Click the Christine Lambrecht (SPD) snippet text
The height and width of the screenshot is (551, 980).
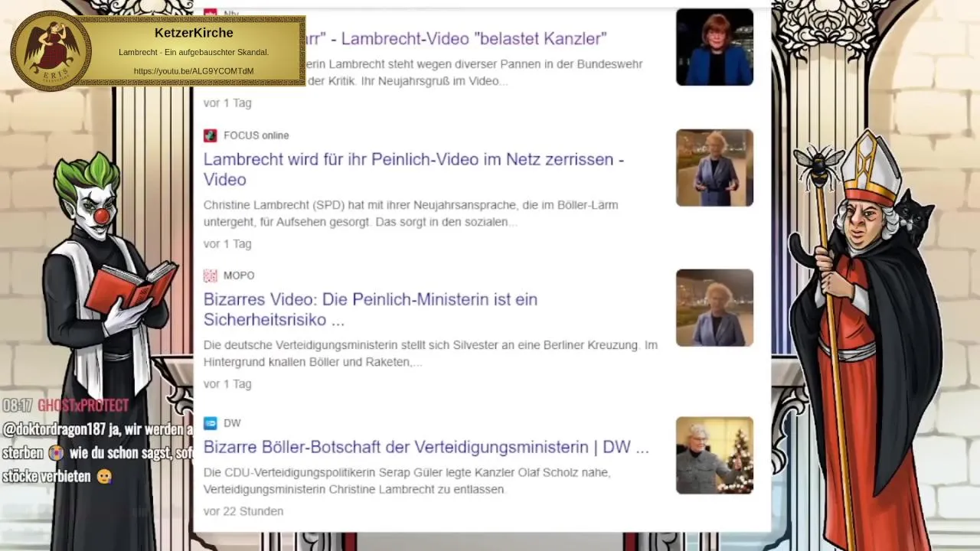click(410, 214)
